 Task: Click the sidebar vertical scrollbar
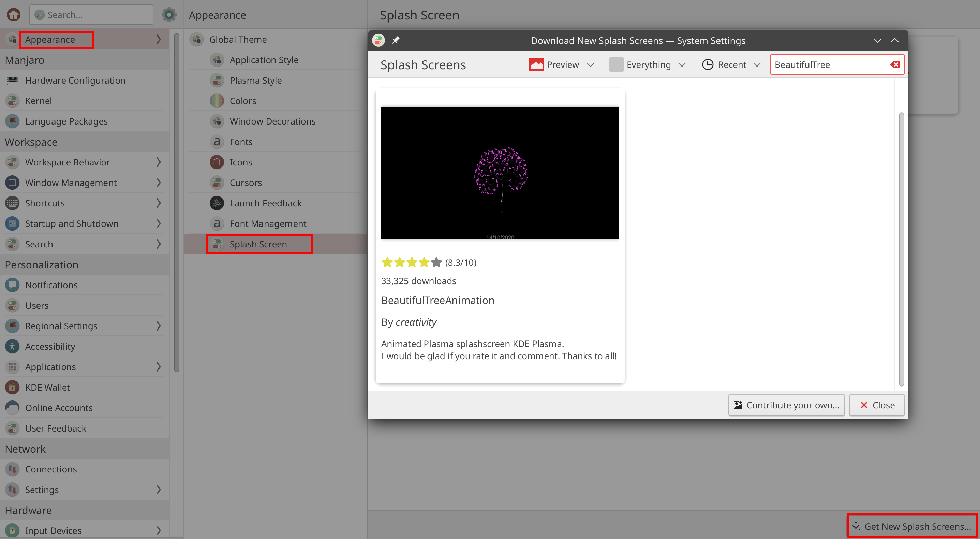(176, 203)
